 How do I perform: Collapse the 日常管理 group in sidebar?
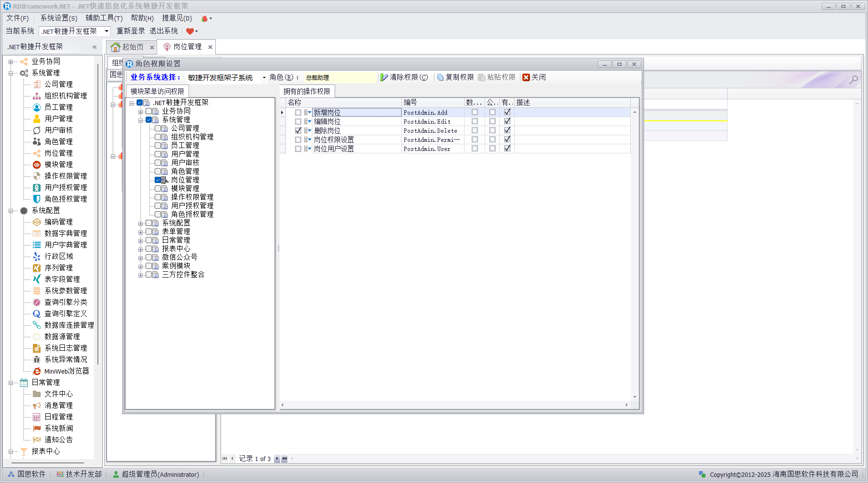click(x=11, y=383)
